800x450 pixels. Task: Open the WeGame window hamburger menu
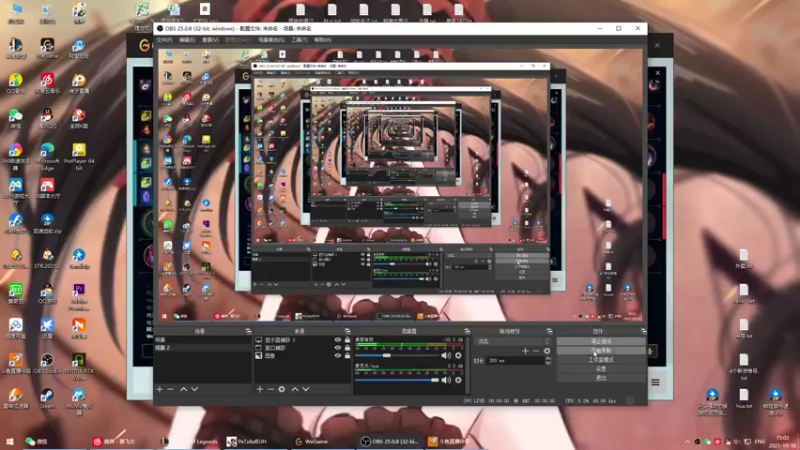click(x=656, y=382)
